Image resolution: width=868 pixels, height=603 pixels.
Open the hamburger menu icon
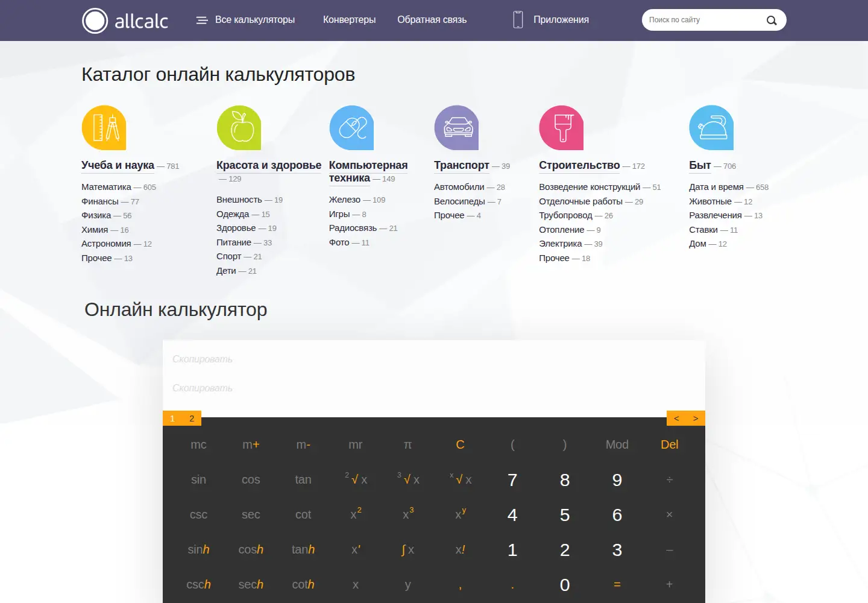coord(202,20)
